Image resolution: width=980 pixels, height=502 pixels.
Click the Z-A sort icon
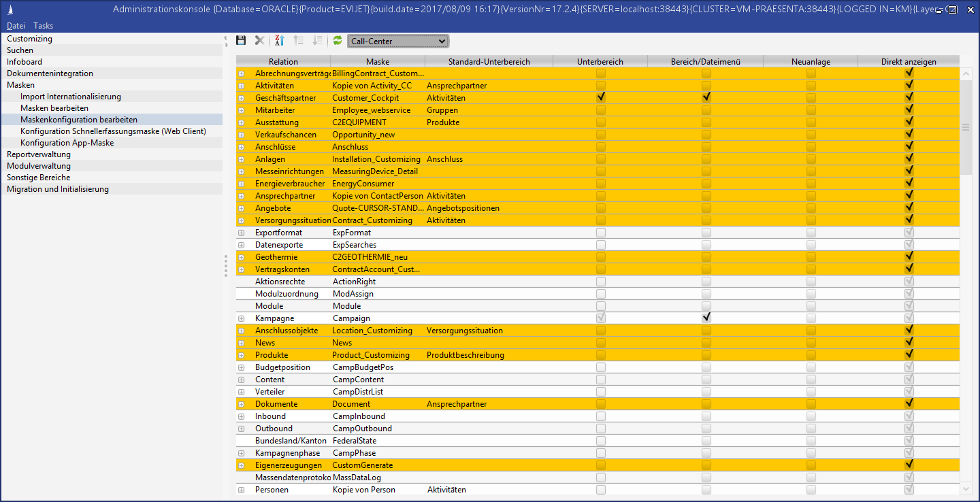[280, 41]
